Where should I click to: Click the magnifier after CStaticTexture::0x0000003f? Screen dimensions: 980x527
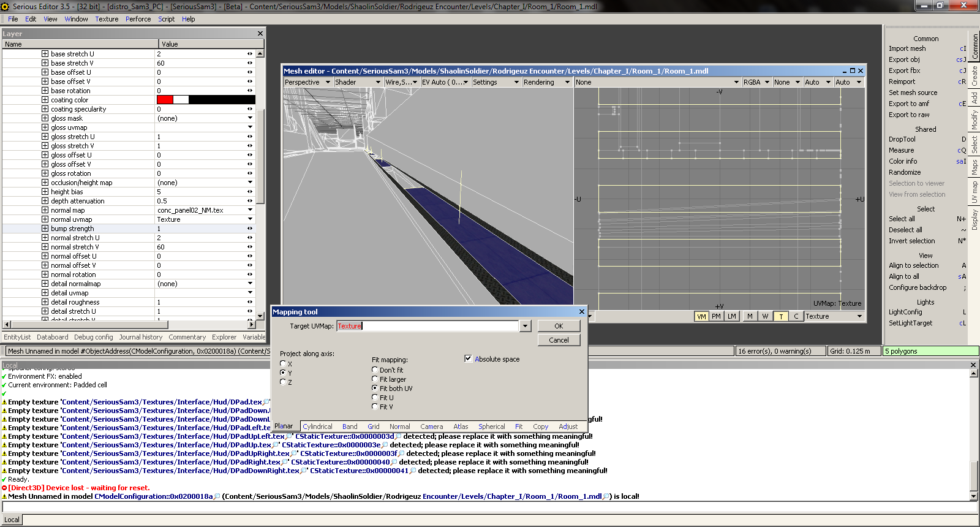pos(401,453)
